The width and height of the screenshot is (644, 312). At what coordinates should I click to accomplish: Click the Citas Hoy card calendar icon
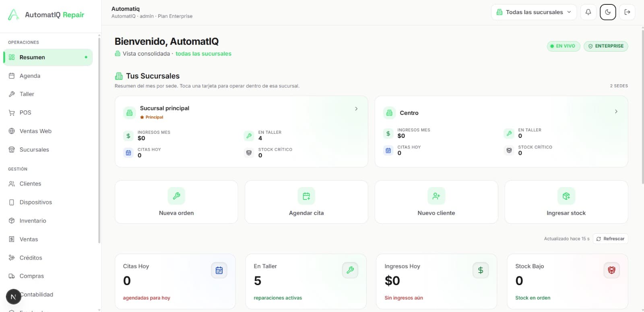(x=219, y=270)
